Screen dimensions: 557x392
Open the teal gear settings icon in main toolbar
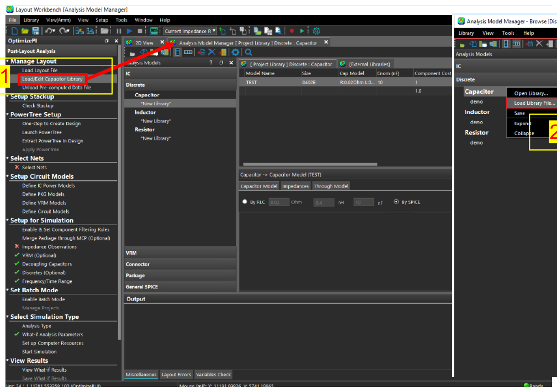coord(316,31)
